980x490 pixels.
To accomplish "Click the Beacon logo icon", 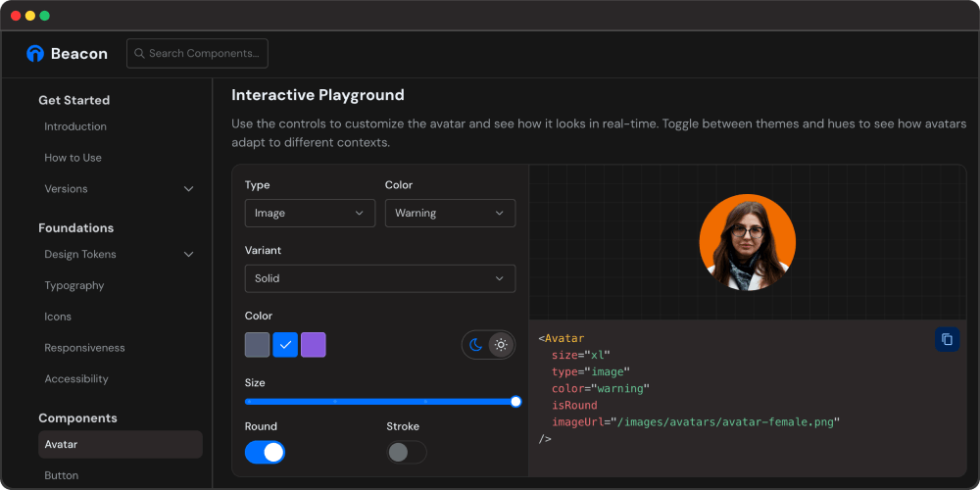I will (x=35, y=54).
